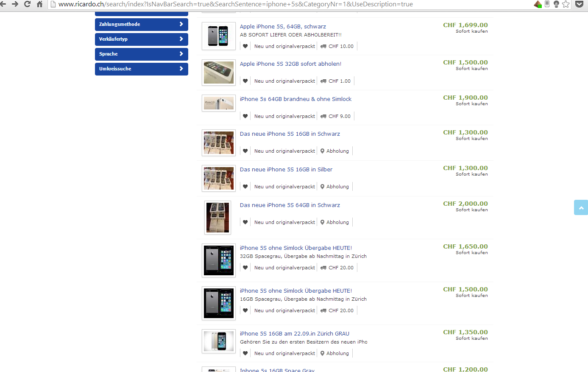Click the lightbulb extension icon
The height and width of the screenshot is (372, 588).
tap(556, 4)
